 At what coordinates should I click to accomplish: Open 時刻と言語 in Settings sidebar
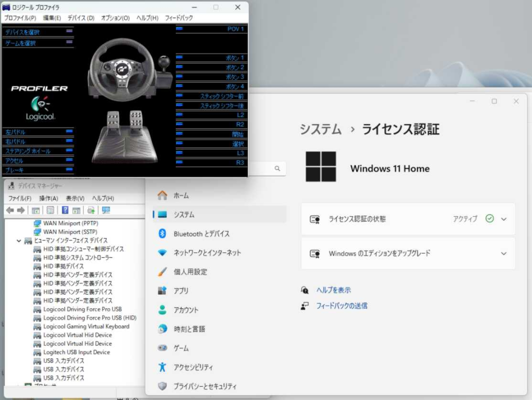219,329
